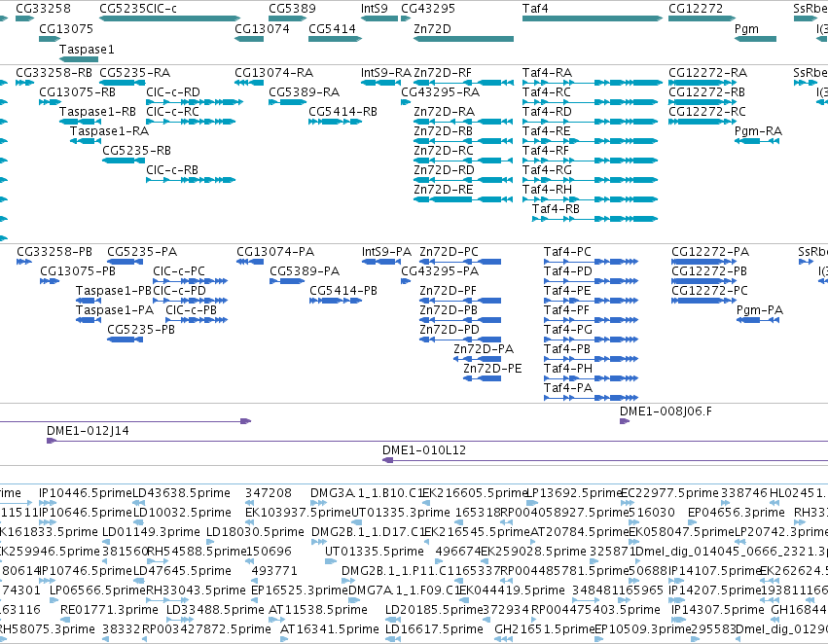Click the CG43295 gene label
The height and width of the screenshot is (644, 828).
click(428, 9)
